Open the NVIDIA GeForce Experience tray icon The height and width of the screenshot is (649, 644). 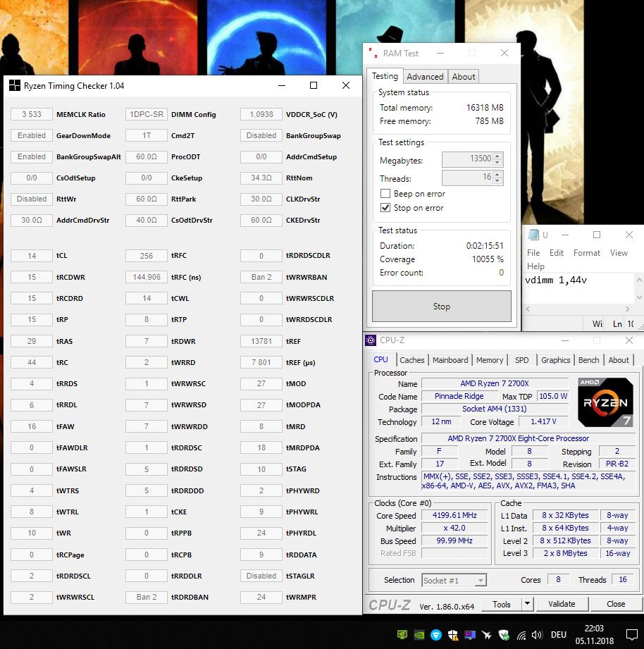click(402, 634)
